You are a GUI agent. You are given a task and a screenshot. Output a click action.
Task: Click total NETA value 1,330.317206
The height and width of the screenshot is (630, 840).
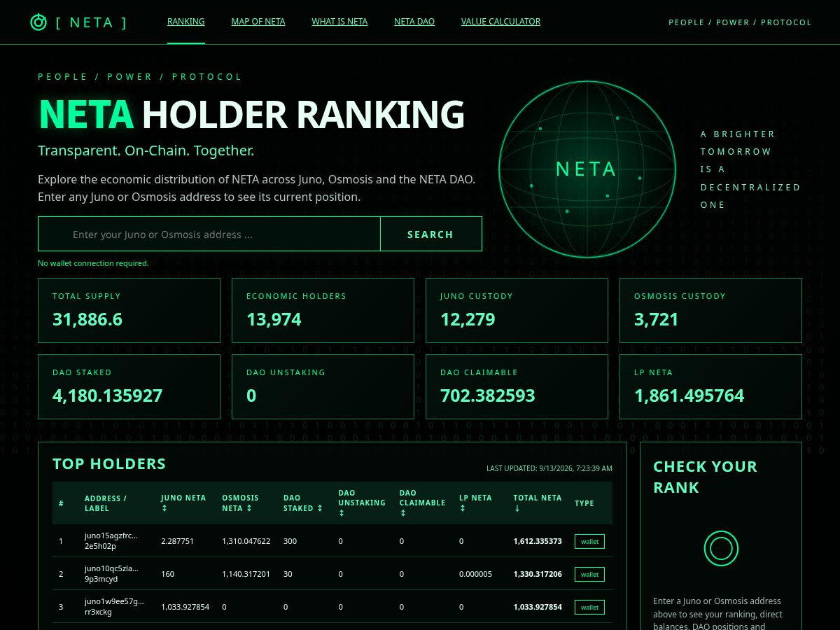pos(538,574)
